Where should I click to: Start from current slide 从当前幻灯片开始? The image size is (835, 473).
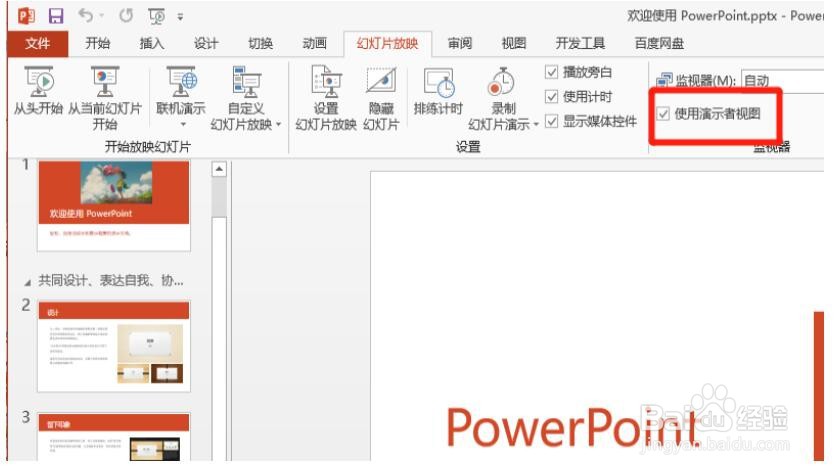[105, 99]
